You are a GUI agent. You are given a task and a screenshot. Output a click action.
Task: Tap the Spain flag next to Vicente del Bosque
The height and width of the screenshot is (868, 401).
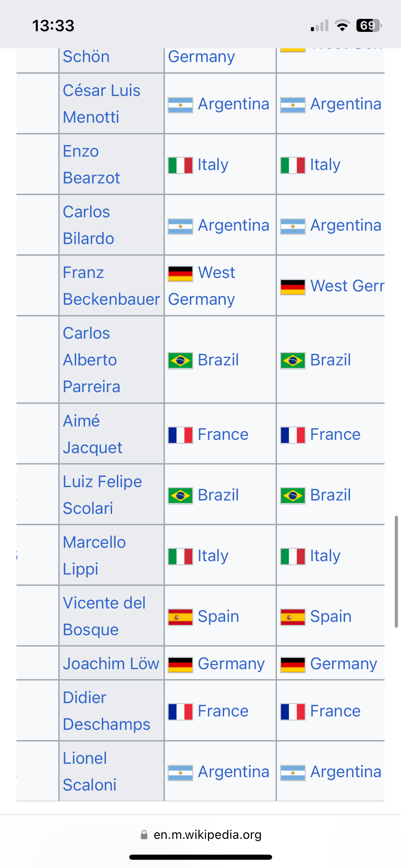coord(180,617)
